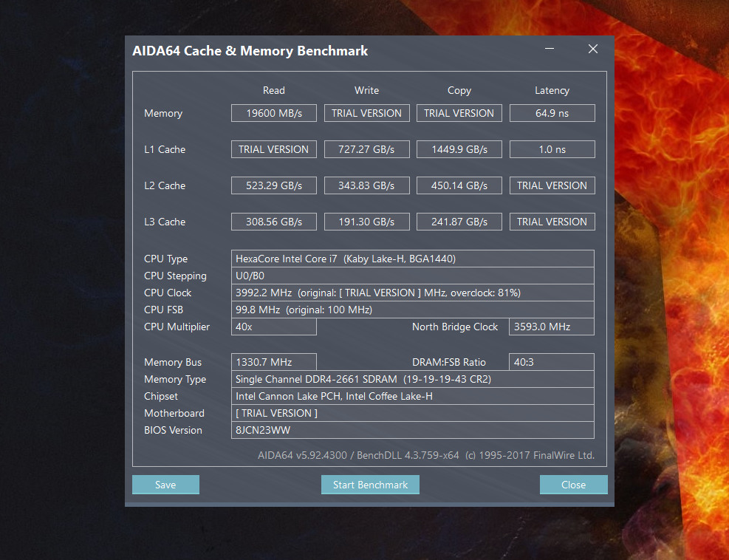Select the Memory Bus field showing 1330.7 MHz
Image resolution: width=729 pixels, height=560 pixels.
[x=273, y=362]
